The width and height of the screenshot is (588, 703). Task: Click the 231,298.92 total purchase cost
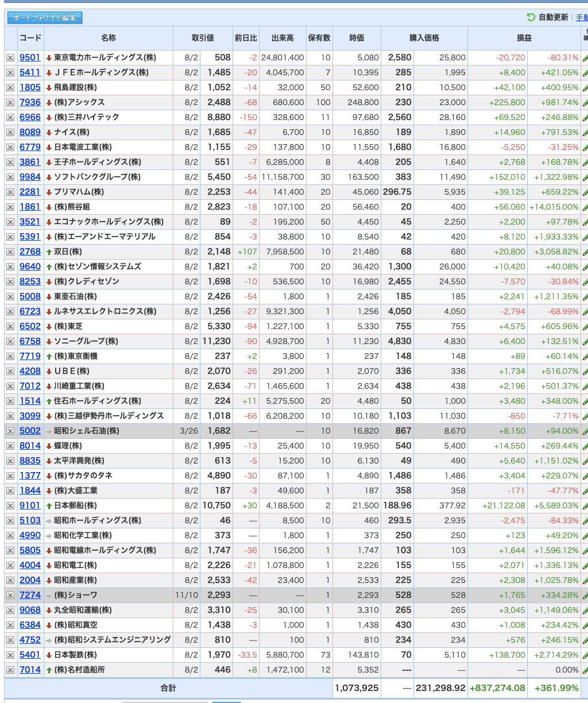pos(440,688)
